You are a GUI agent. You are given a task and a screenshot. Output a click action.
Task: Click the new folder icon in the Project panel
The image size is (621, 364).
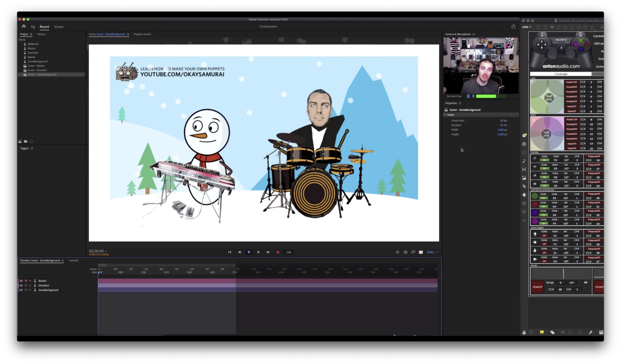(26, 141)
